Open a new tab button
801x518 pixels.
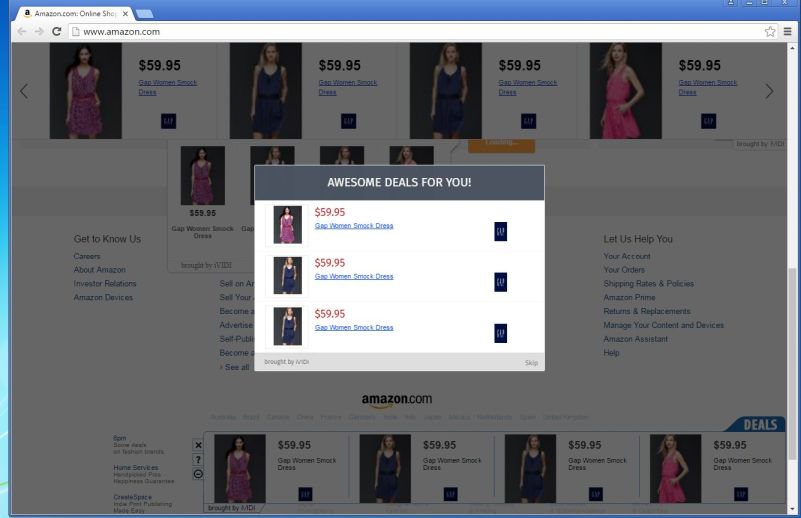pos(145,14)
